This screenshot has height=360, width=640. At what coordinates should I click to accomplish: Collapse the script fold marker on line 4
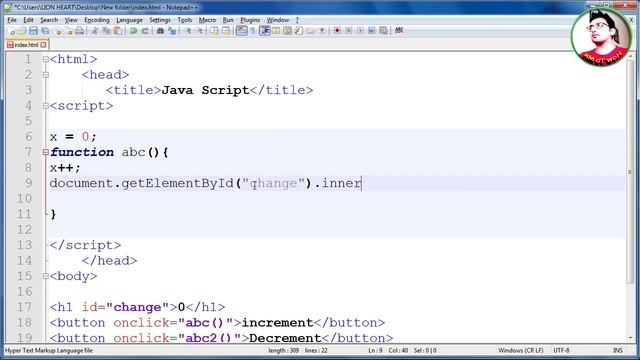[46, 106]
